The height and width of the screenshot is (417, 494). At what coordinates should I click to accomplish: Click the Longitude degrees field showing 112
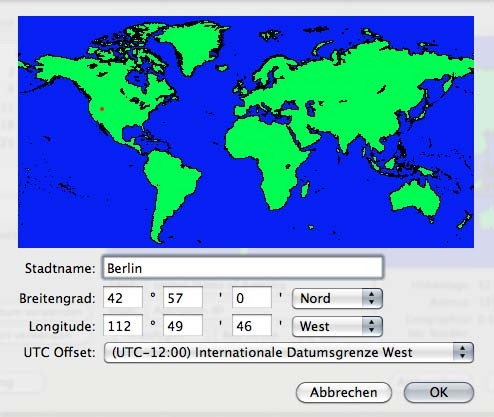click(x=123, y=326)
